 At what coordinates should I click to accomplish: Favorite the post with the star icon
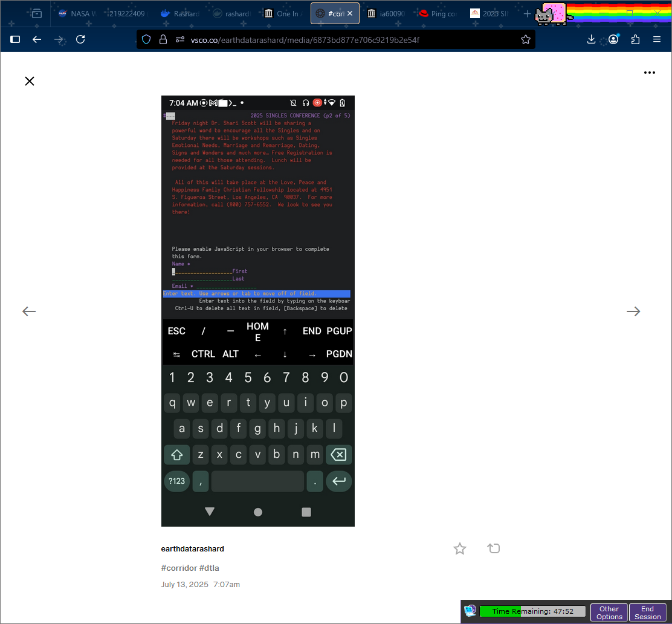(x=460, y=548)
